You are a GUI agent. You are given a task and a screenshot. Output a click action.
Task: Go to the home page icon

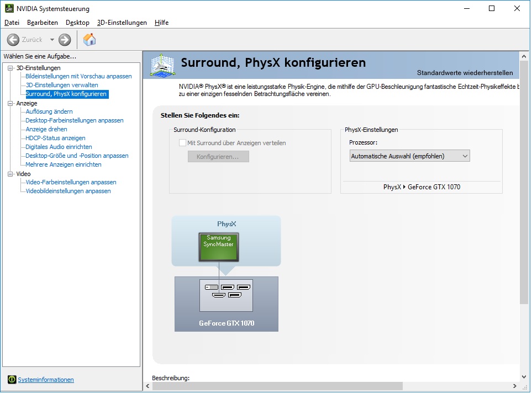tap(89, 40)
